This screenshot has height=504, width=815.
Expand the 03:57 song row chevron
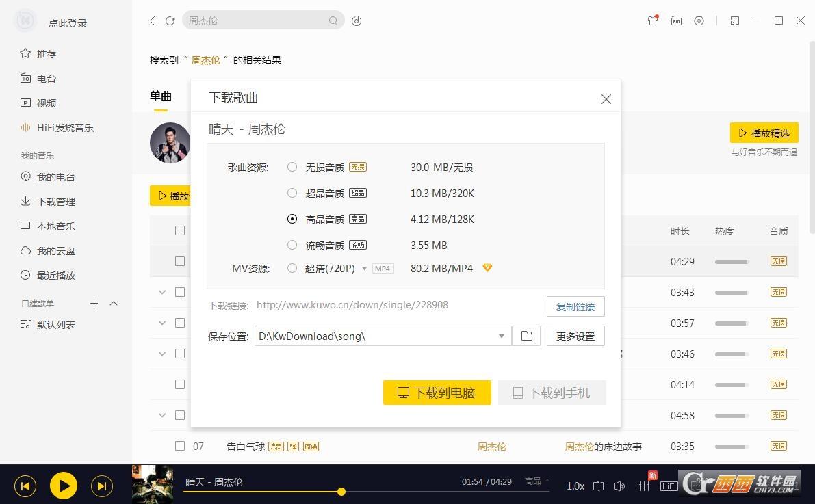point(162,323)
